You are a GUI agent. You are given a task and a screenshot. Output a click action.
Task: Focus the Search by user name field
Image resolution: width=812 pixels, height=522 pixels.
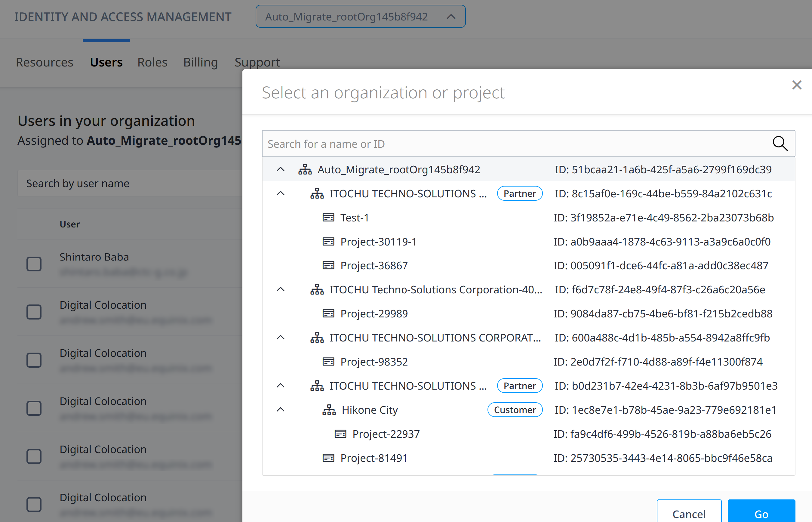point(130,183)
